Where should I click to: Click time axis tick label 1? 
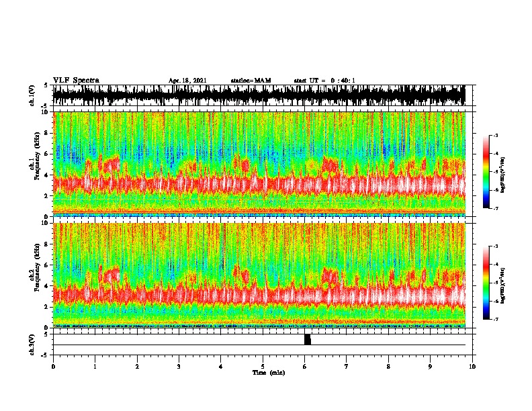coord(95,367)
